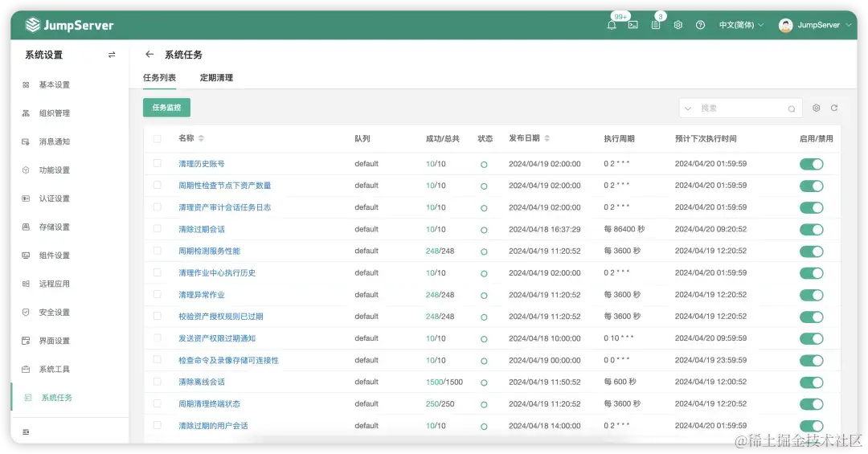Open the 周期检测服务性能 task link
The width and height of the screenshot is (868, 454).
(x=209, y=251)
